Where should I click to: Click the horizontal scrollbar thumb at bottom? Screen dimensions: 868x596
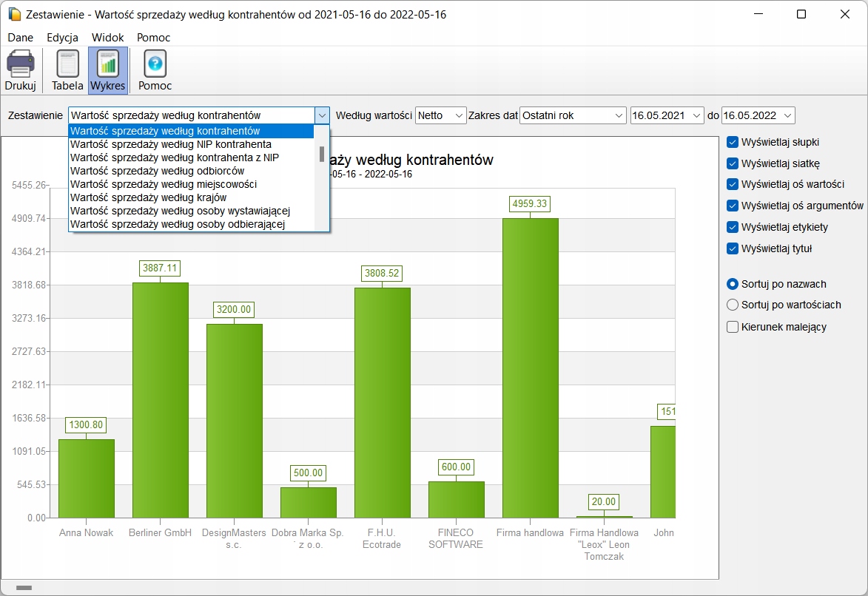[24, 588]
